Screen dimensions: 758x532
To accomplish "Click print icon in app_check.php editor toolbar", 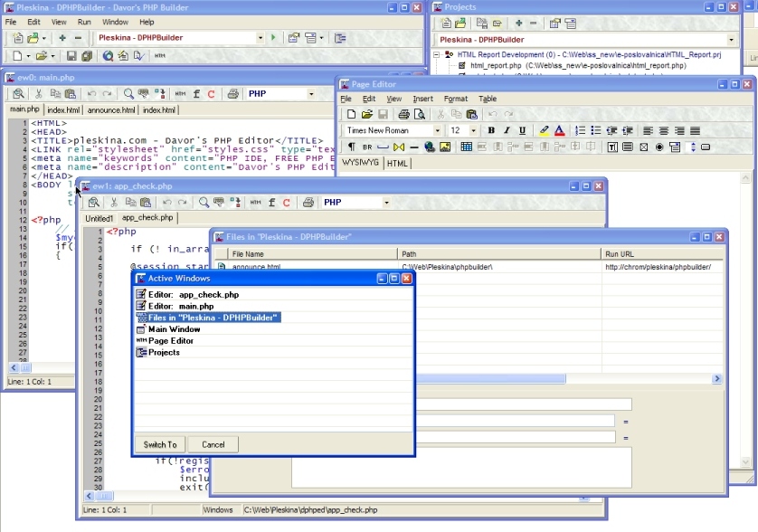I will pos(308,202).
